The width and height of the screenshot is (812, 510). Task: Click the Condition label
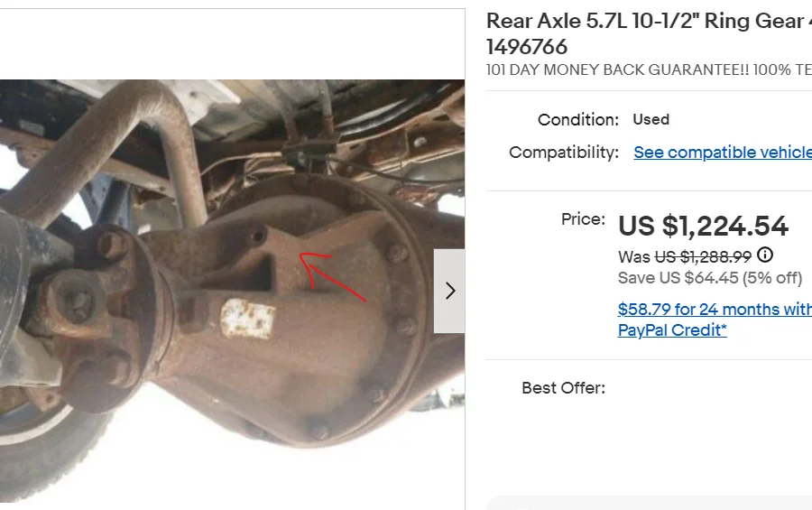578,119
